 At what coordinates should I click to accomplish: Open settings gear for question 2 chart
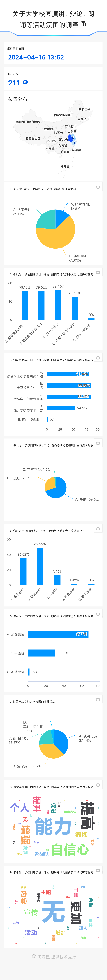coord(98,272)
